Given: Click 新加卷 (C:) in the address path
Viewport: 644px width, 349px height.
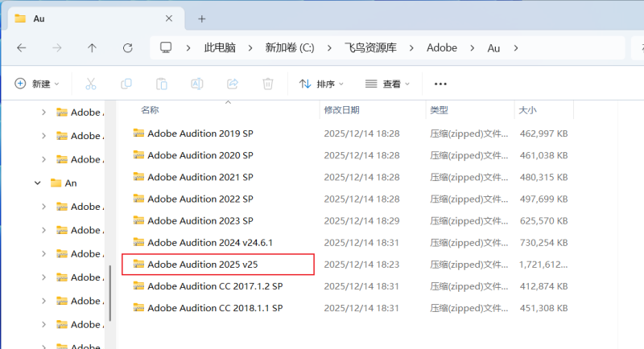Looking at the screenshot, I should [290, 48].
